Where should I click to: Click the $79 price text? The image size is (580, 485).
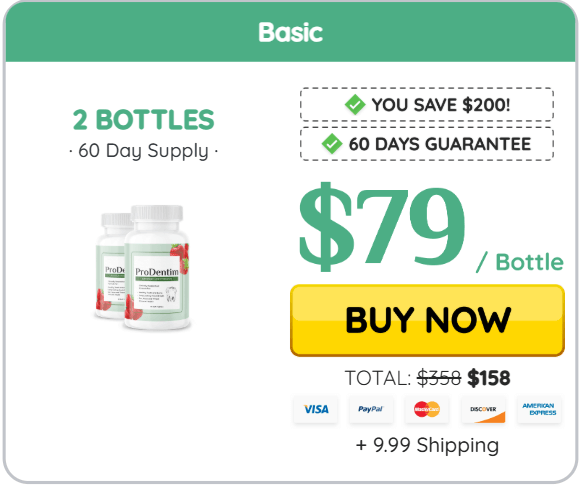(381, 227)
